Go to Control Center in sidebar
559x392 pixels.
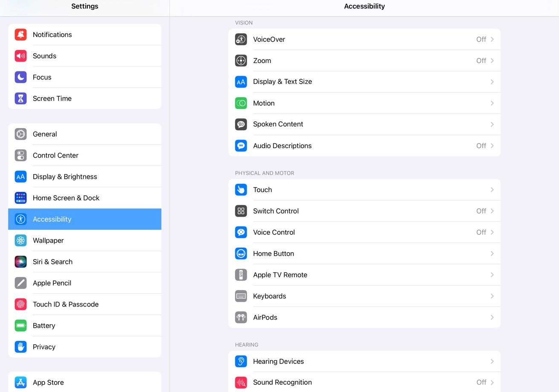pyautogui.click(x=85, y=155)
